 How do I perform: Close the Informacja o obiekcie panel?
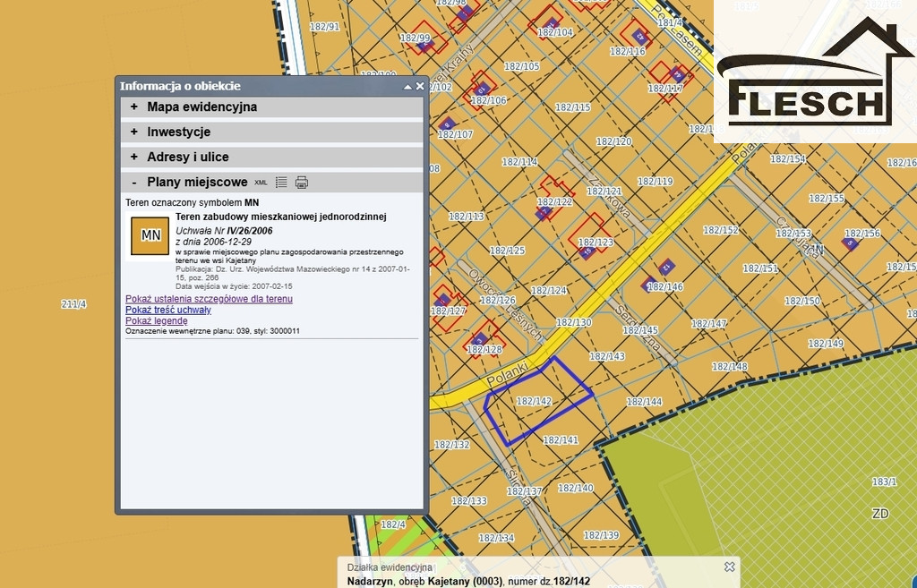click(420, 86)
